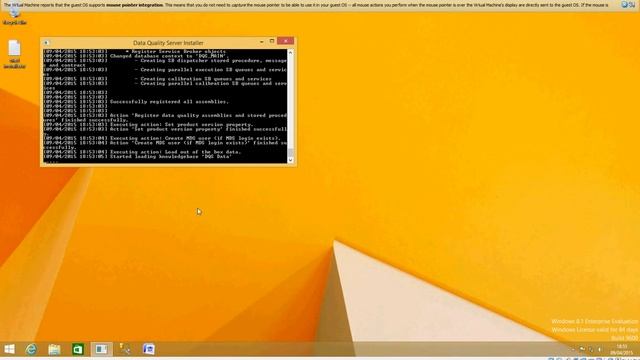Image resolution: width=640 pixels, height=360 pixels.
Task: Click the line 'Creating calibration SB queues and services'
Action: pyautogui.click(x=206, y=79)
